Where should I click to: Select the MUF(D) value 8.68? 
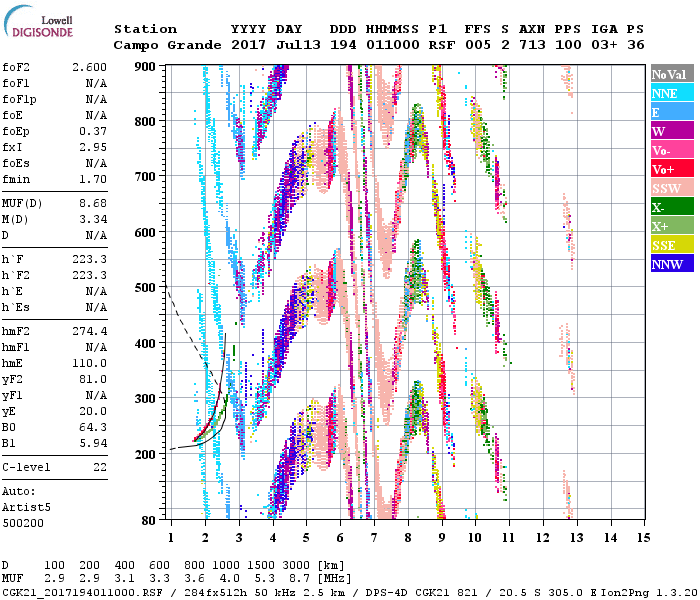[x=92, y=204]
